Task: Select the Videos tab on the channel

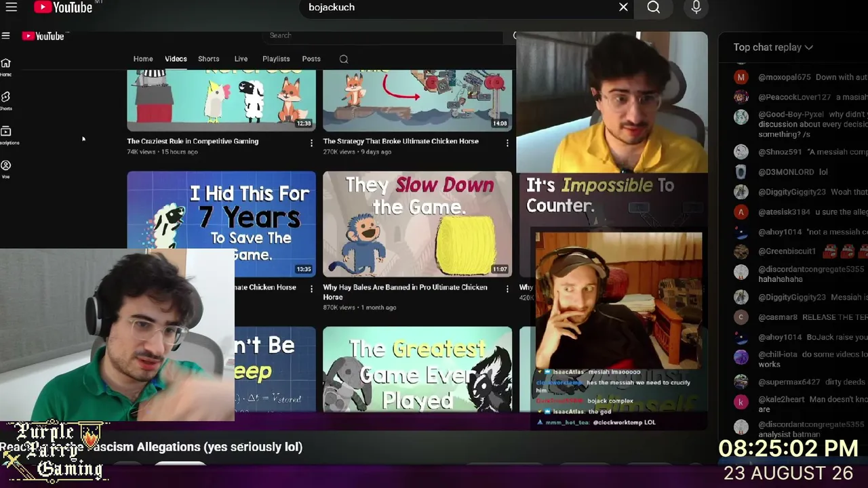Action: coord(176,59)
